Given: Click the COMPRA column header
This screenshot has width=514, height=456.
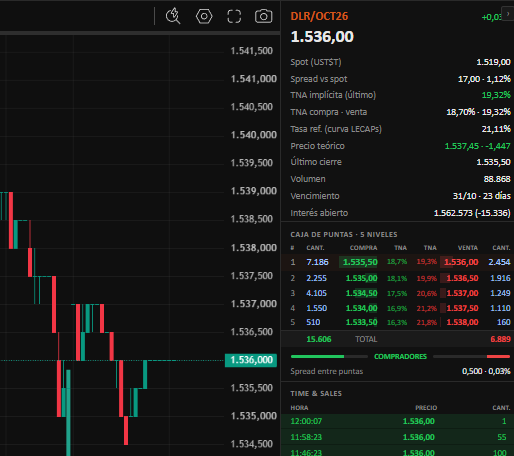Looking at the screenshot, I should [x=363, y=248].
